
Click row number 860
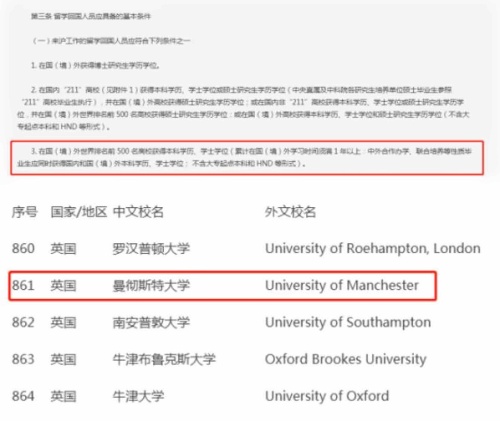[23, 249]
